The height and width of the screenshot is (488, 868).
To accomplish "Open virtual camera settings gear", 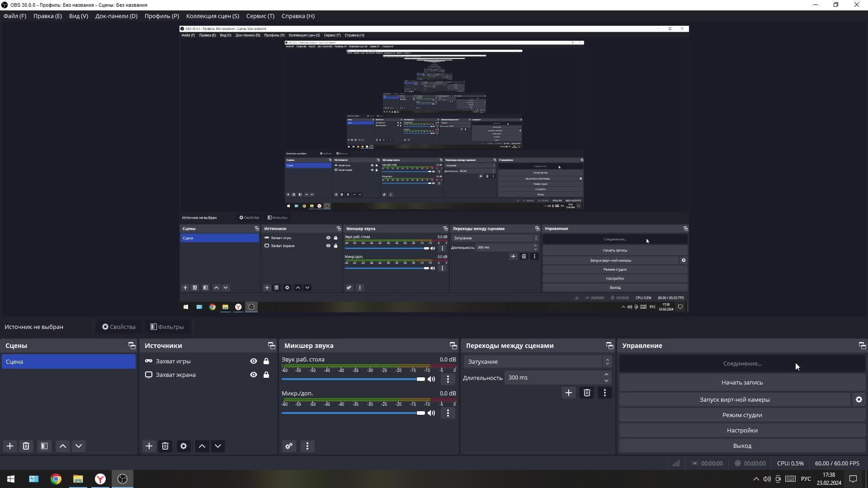I will [859, 399].
